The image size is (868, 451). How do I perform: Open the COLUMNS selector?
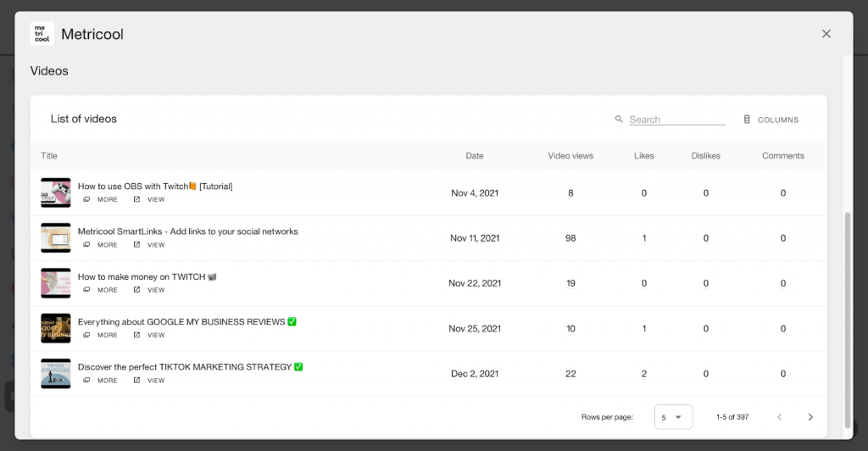[x=771, y=120]
